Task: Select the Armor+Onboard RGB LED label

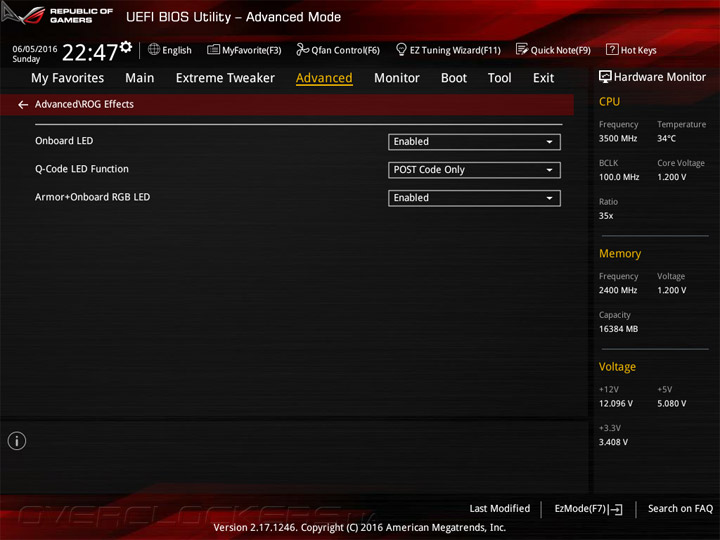Action: coord(92,197)
